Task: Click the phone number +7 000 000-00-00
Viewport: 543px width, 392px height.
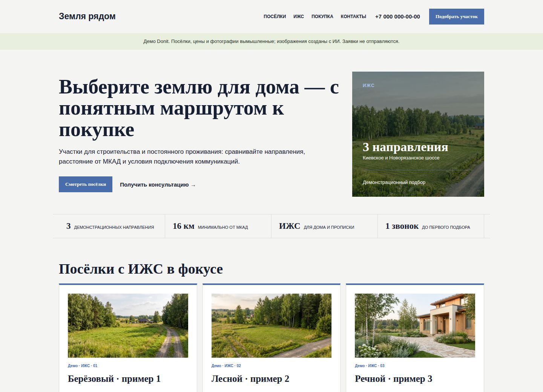Action: click(397, 17)
